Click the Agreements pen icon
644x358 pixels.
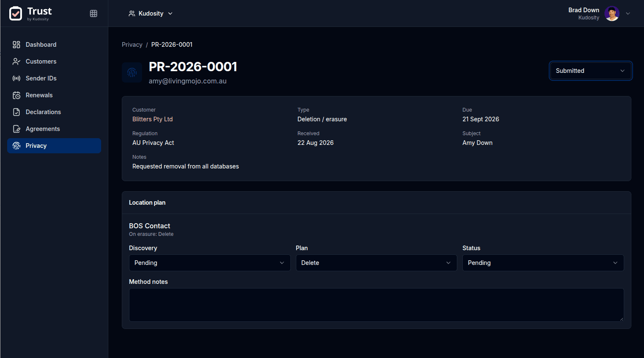[16, 129]
